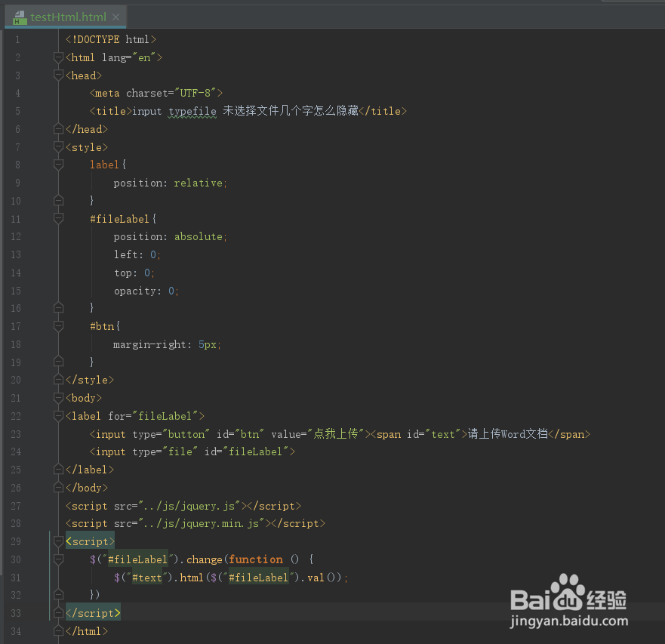The width and height of the screenshot is (665, 644).
Task: Click the function keyword on line 30
Action: point(256,559)
